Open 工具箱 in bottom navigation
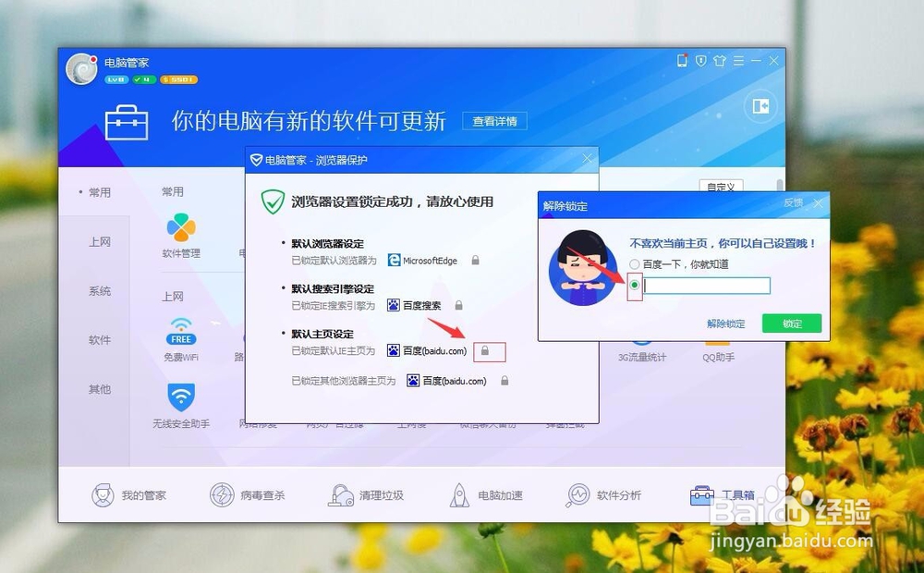Screen dimensions: 924x573 [722, 495]
